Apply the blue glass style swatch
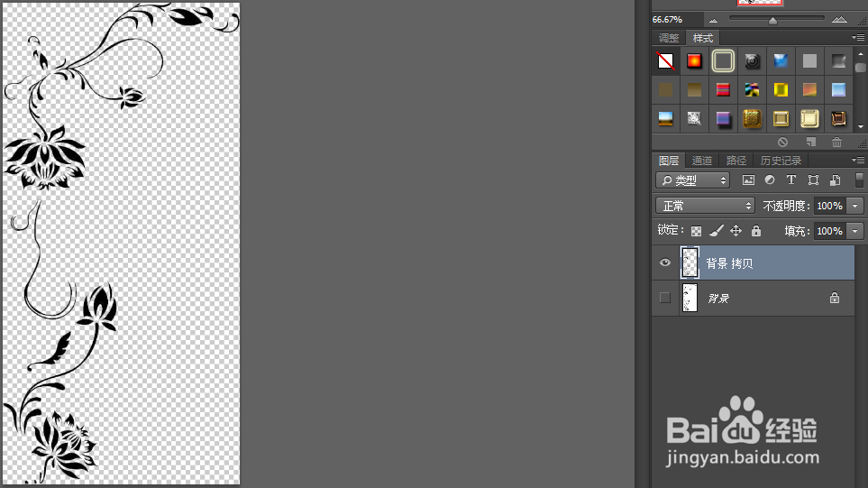The height and width of the screenshot is (488, 868). pos(781,61)
